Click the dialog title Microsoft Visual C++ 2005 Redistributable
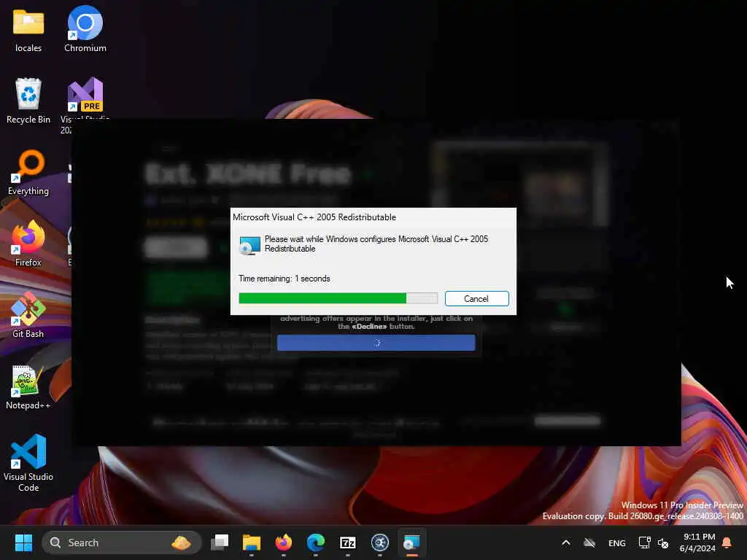This screenshot has height=560, width=747. pos(314,217)
